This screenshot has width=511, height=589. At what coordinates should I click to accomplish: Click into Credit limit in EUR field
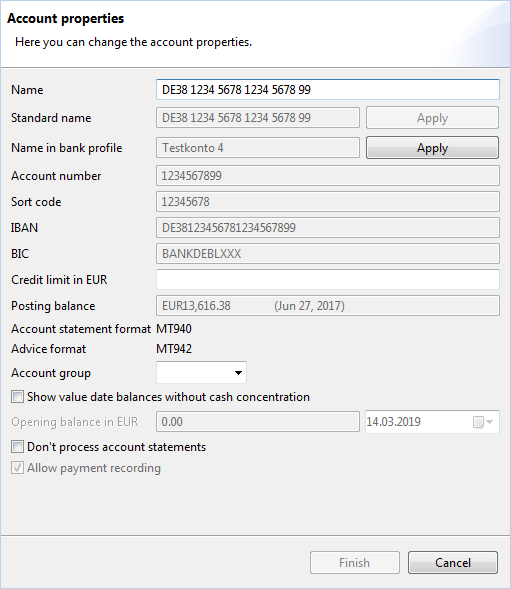point(328,279)
